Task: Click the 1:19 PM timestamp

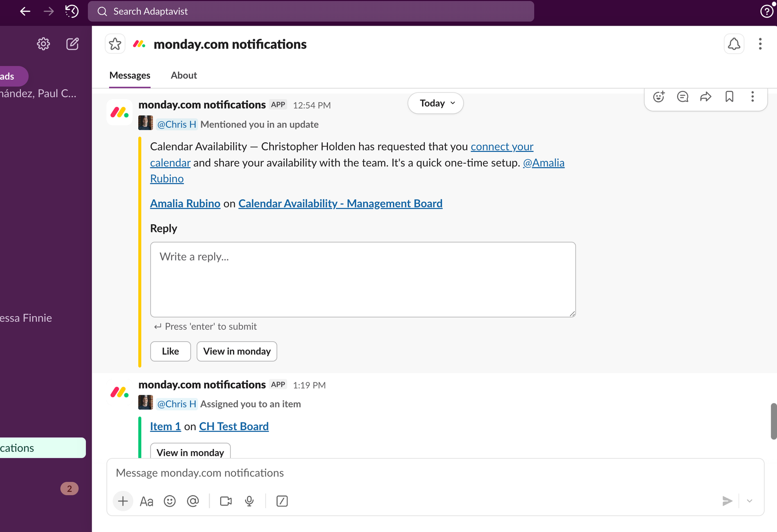Action: click(x=309, y=385)
